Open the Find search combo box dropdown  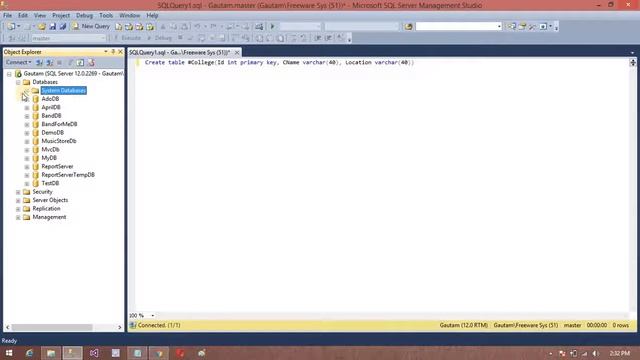click(x=499, y=27)
